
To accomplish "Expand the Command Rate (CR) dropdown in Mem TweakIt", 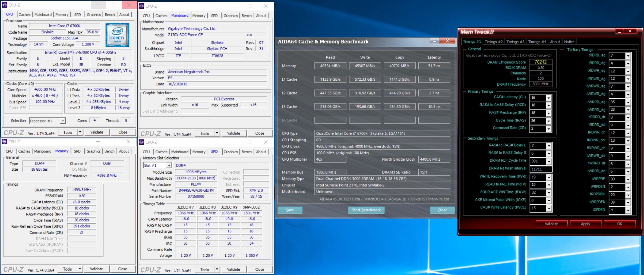I will [x=548, y=129].
